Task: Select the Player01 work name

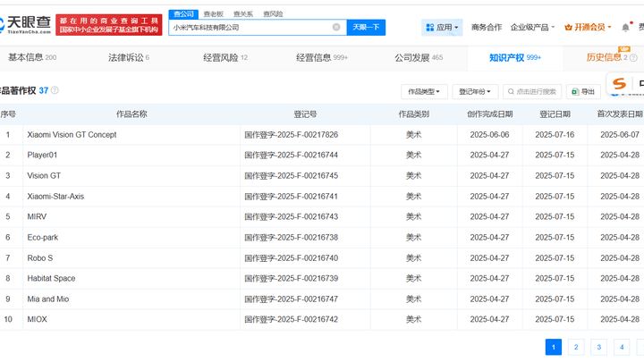Action: [x=42, y=156]
